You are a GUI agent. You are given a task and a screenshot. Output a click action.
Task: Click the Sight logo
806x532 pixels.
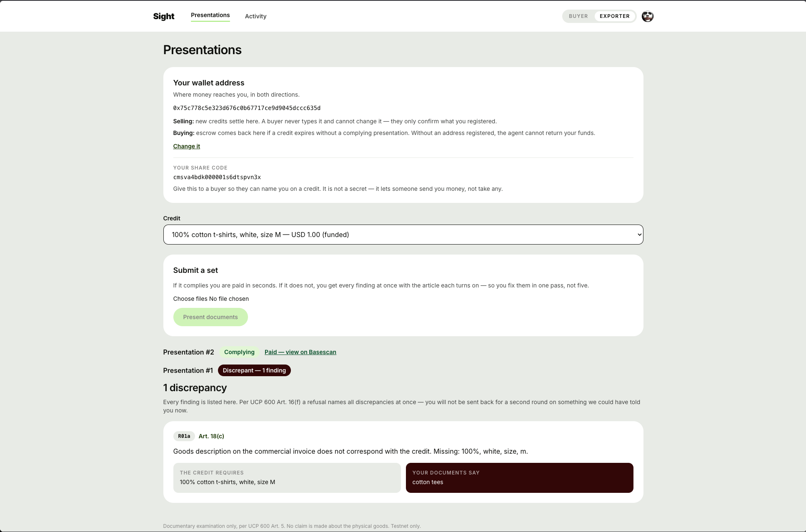click(x=164, y=16)
